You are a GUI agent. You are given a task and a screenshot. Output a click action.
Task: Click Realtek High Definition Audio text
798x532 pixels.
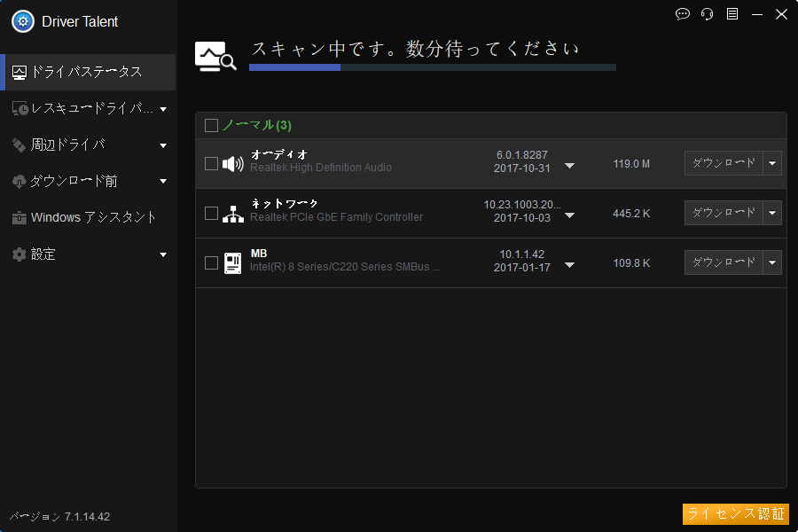click(321, 168)
